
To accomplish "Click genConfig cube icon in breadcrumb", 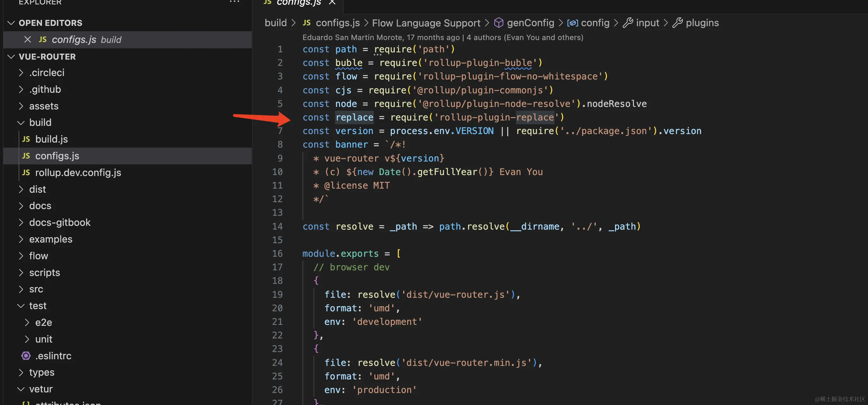I will tap(498, 23).
